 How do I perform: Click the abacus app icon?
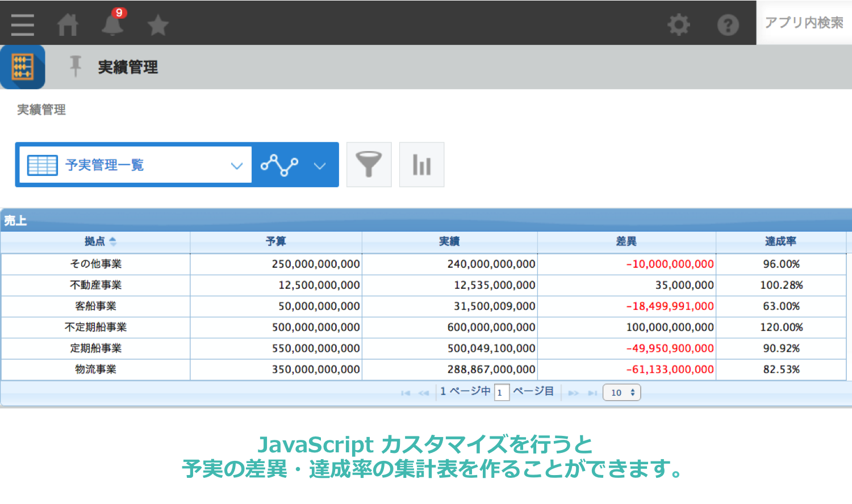[23, 67]
